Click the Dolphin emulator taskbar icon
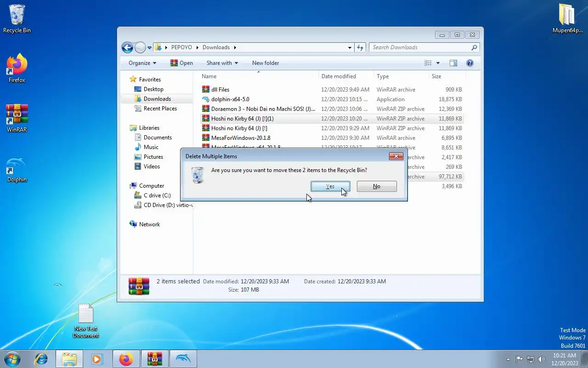 183,359
